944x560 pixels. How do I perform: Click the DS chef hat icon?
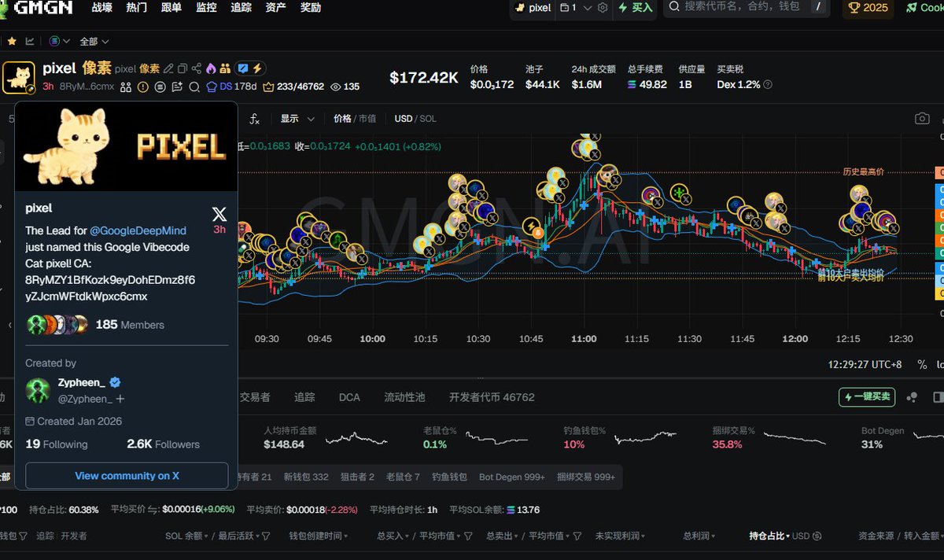point(212,87)
